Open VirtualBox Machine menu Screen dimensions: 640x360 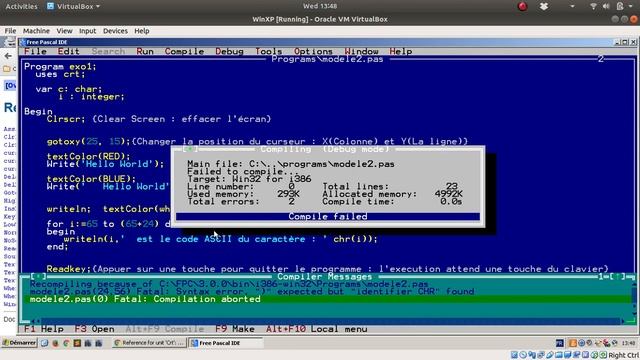pos(36,31)
